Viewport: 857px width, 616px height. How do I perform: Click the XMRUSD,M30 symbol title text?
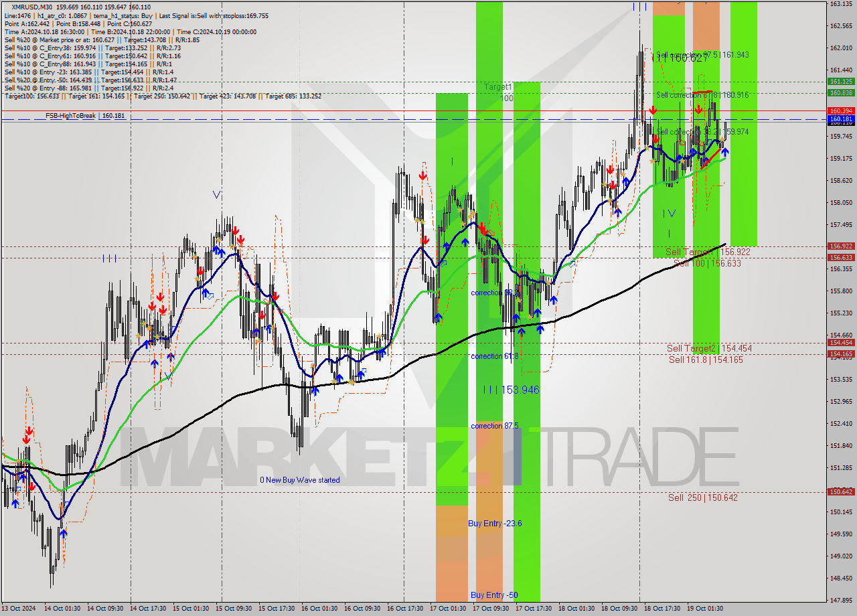(x=33, y=6)
